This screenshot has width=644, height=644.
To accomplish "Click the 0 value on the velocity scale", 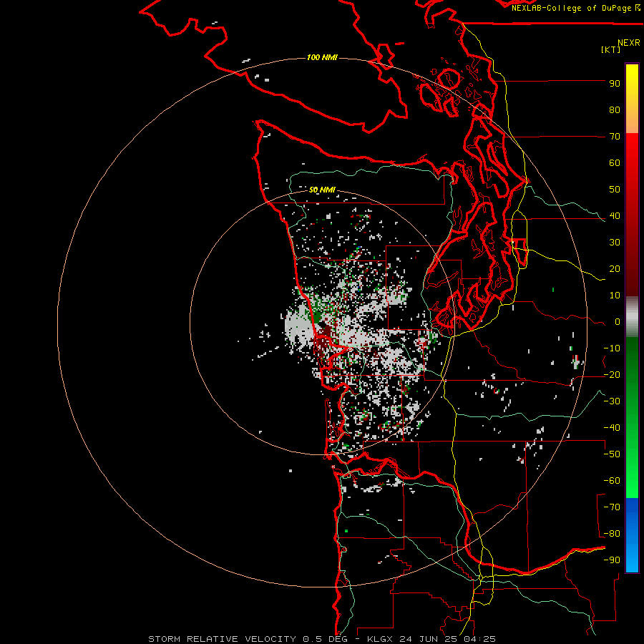I will [618, 322].
